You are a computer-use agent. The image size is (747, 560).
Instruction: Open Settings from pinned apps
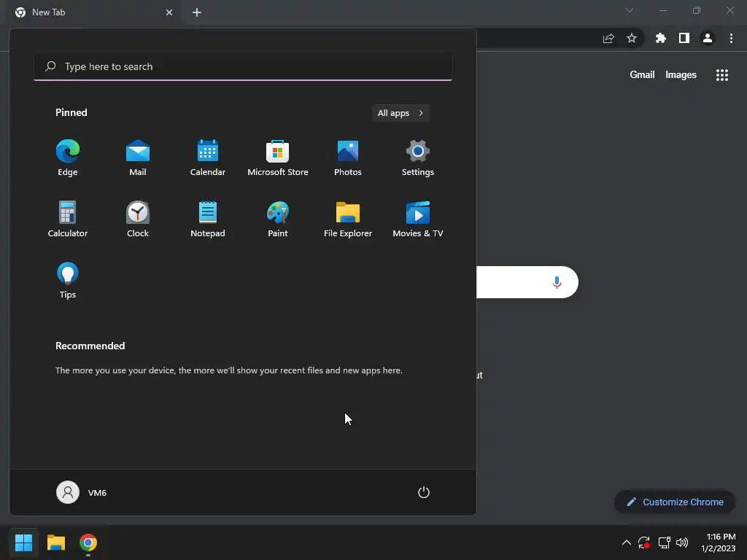tap(418, 158)
